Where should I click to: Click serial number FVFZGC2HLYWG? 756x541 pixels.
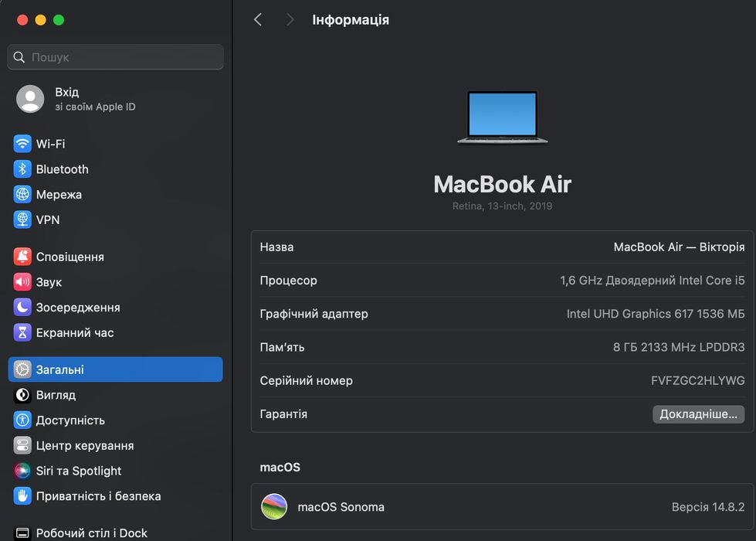click(697, 381)
